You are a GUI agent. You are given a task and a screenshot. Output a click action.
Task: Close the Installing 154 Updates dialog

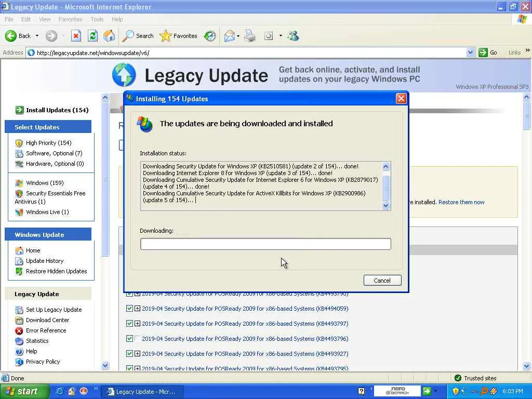401,99
